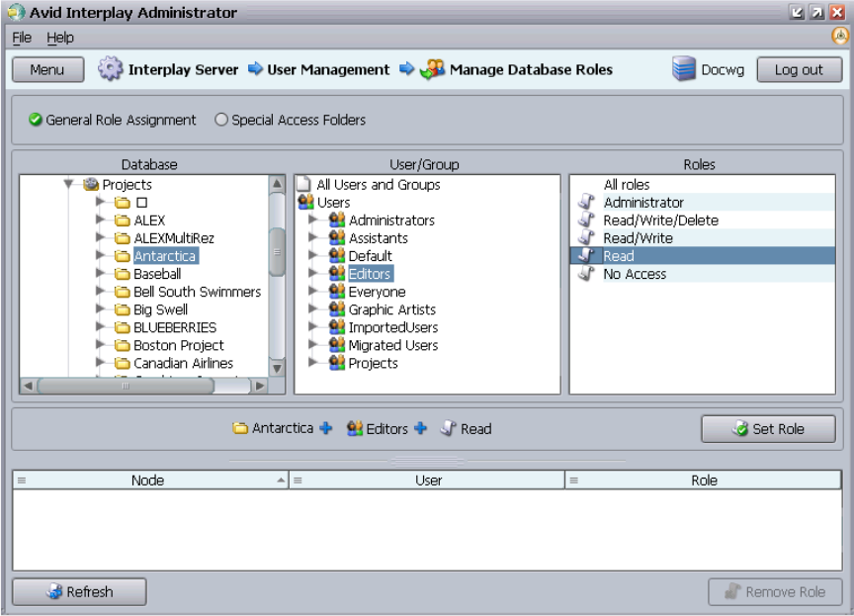Viewport: 854px width, 616px height.
Task: Click the Administrator role key icon
Action: pyautogui.click(x=586, y=203)
